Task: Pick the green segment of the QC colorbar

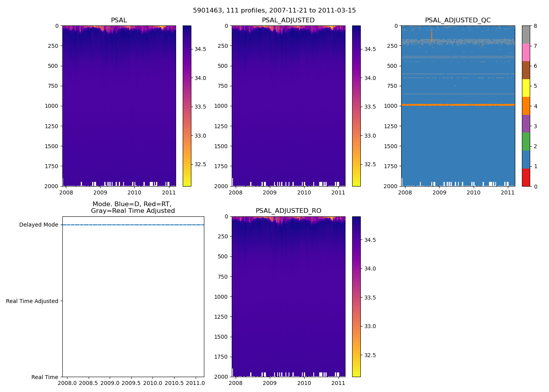Action: click(526, 142)
